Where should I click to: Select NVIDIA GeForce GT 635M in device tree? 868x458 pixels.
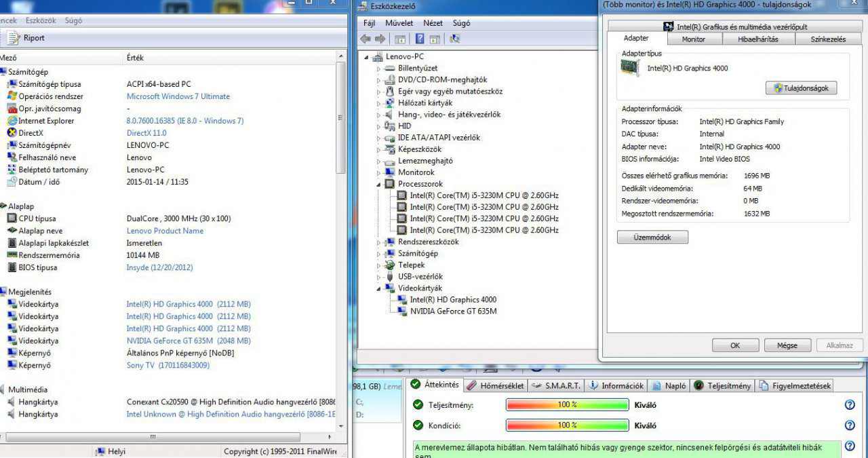click(453, 311)
